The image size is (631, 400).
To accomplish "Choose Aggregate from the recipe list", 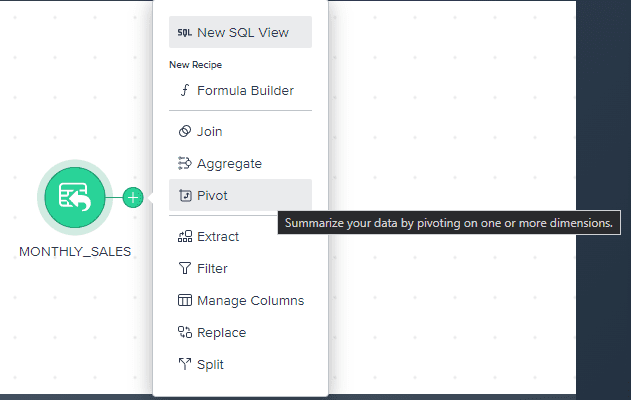I will 240,163.
